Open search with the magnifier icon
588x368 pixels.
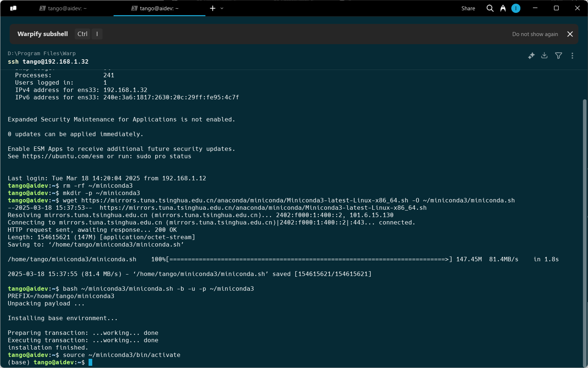point(490,8)
